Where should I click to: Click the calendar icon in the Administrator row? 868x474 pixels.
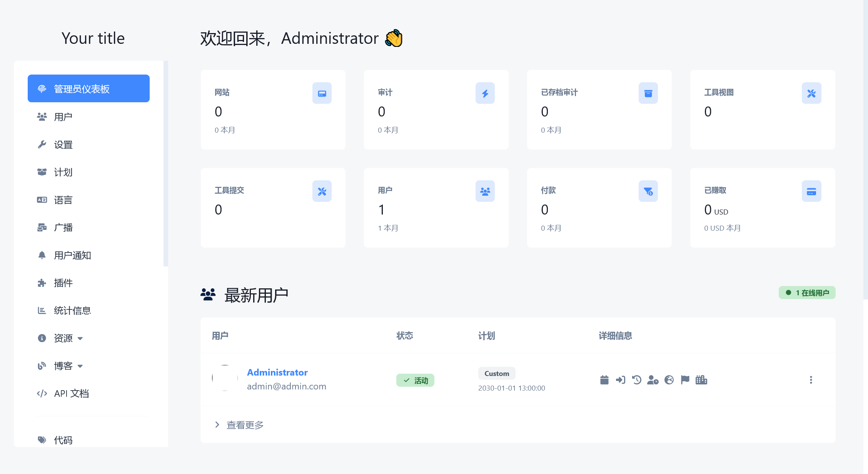[604, 380]
